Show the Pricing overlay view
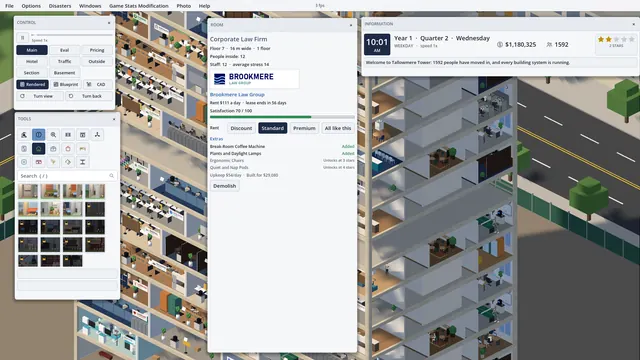 click(97, 50)
